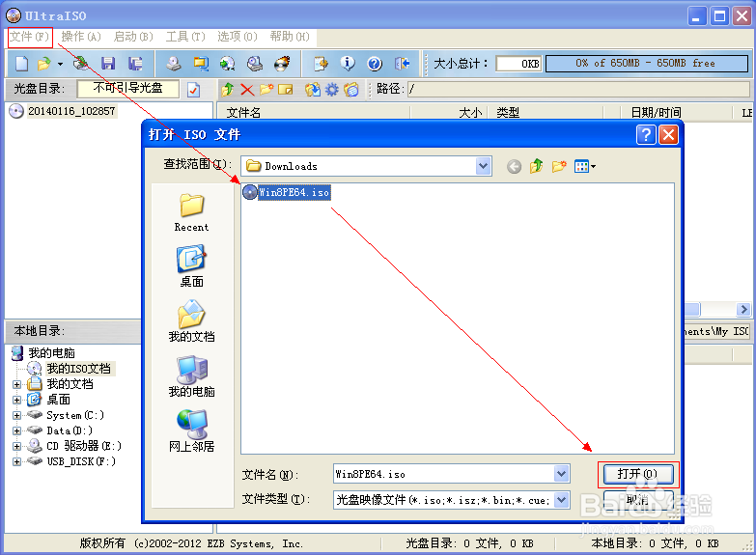The height and width of the screenshot is (555, 756).
Task: Open the 帮助(H) menu
Action: coord(290,37)
